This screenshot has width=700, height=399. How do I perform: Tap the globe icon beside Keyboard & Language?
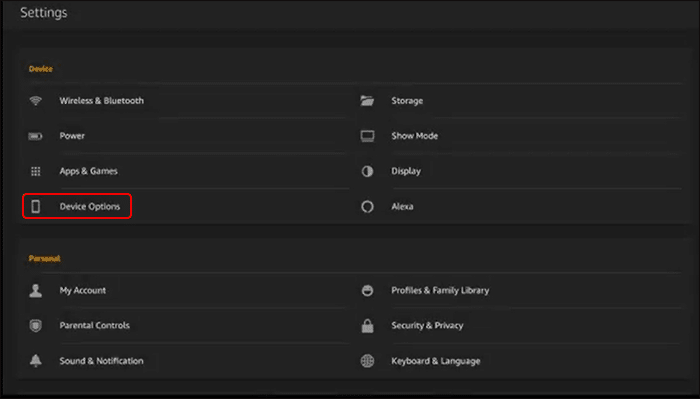pyautogui.click(x=367, y=361)
